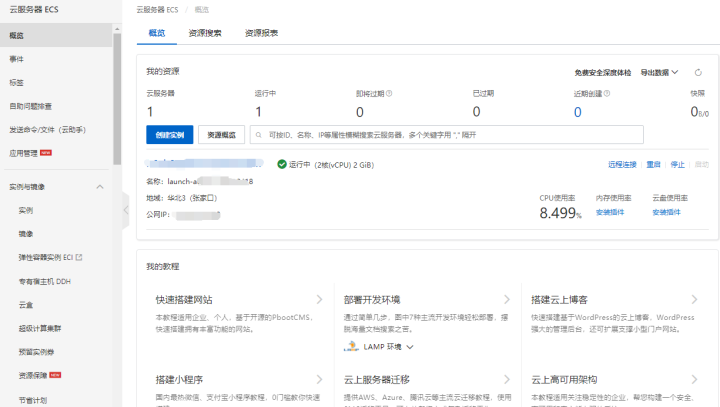
Task: Click the 已过期 count 0
Action: point(477,112)
